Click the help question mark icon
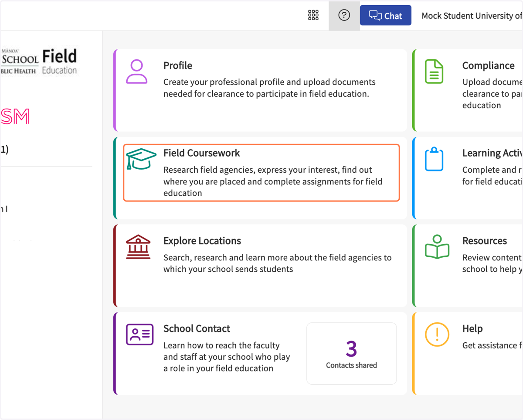523x420 pixels. point(344,15)
